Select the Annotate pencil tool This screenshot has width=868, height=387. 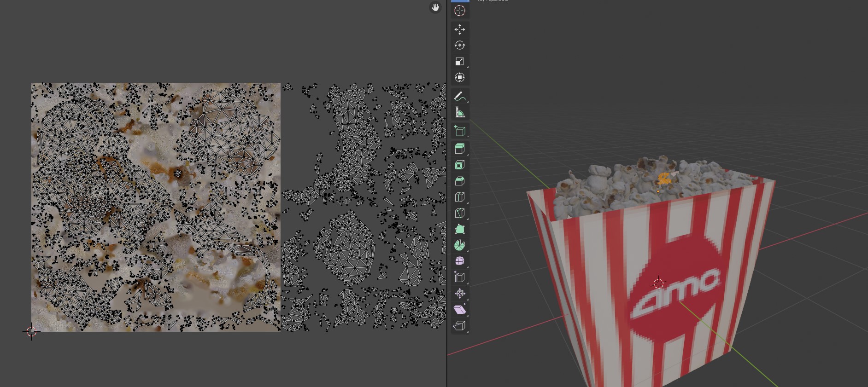tap(459, 96)
